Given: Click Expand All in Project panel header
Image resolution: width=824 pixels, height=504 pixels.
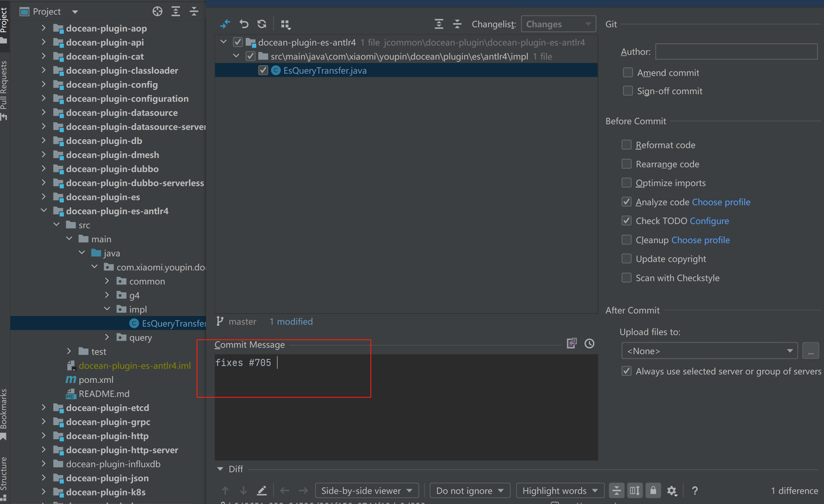Looking at the screenshot, I should [176, 12].
